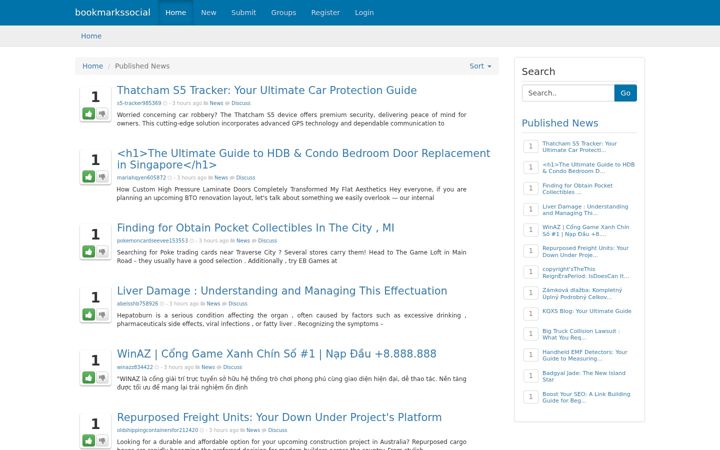Screen dimensions: 720x450
Task: Open the New menu item
Action: [208, 12]
